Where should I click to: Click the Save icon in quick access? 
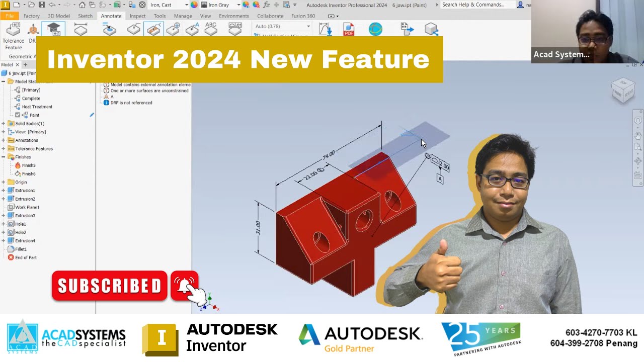tap(41, 5)
